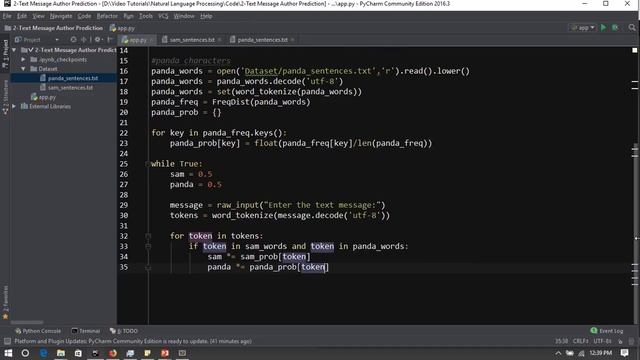Click the fold marker on line 33

click(x=148, y=246)
